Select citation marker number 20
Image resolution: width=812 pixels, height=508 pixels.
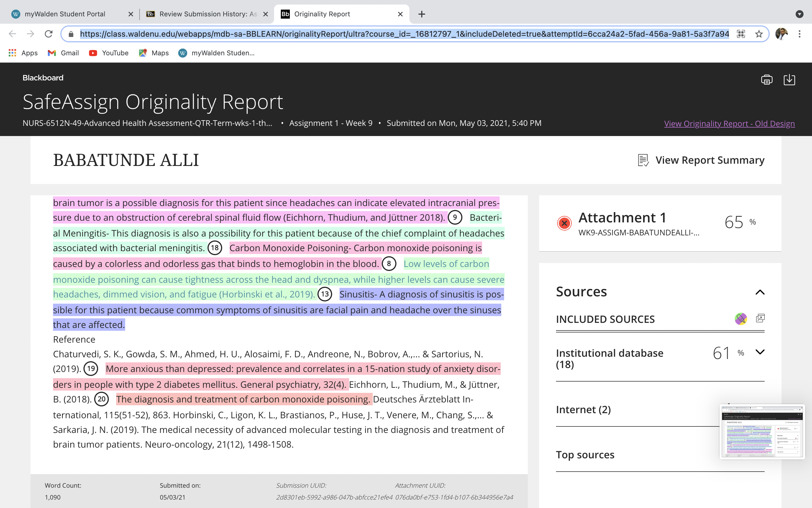[x=102, y=399]
